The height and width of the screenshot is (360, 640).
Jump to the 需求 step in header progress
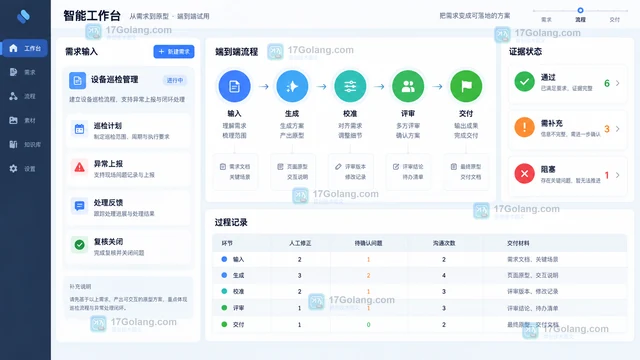(546, 20)
